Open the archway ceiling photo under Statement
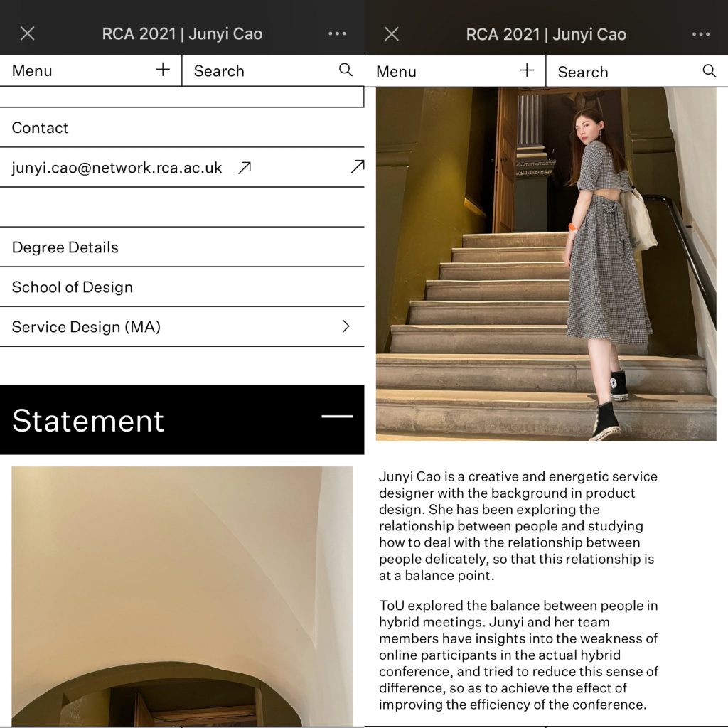Image resolution: width=728 pixels, height=728 pixels. click(182, 596)
